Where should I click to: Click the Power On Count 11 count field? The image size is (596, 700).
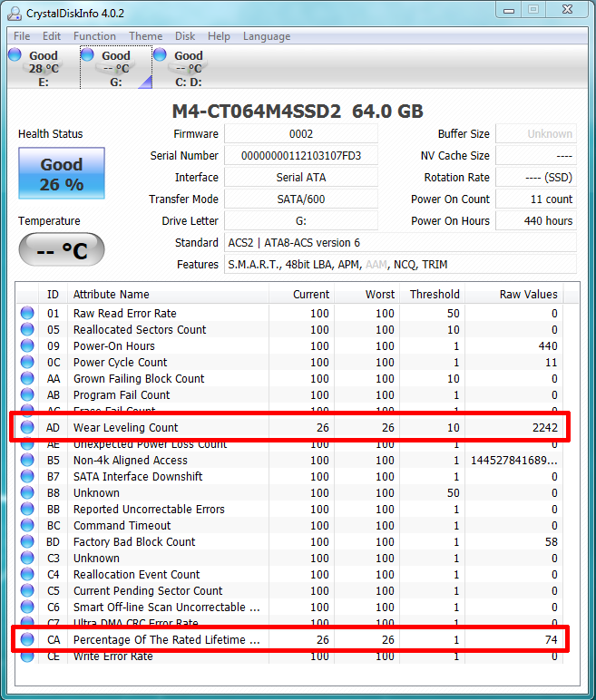tap(536, 199)
